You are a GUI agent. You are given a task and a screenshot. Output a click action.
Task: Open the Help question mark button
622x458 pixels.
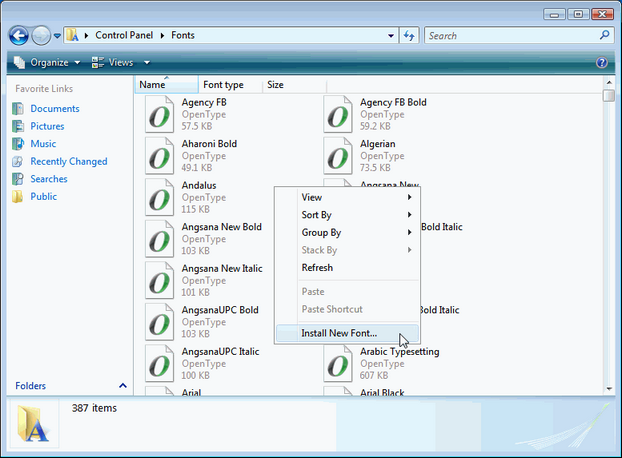[601, 63]
